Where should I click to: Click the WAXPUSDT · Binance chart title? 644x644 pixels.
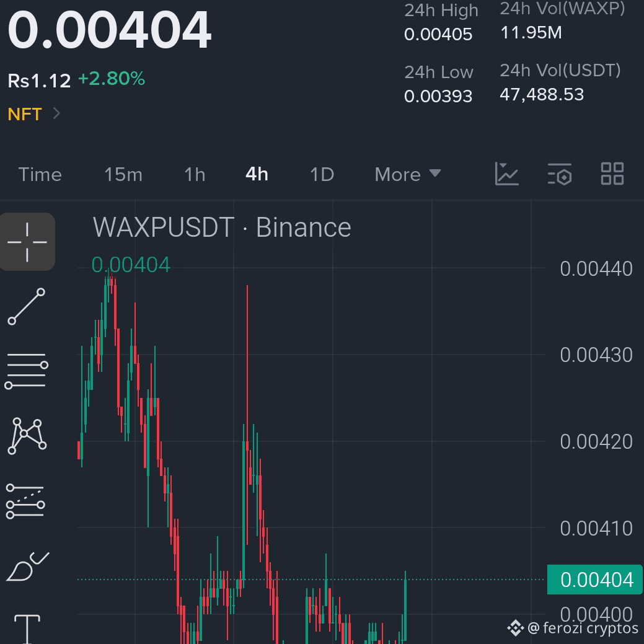[x=222, y=227]
